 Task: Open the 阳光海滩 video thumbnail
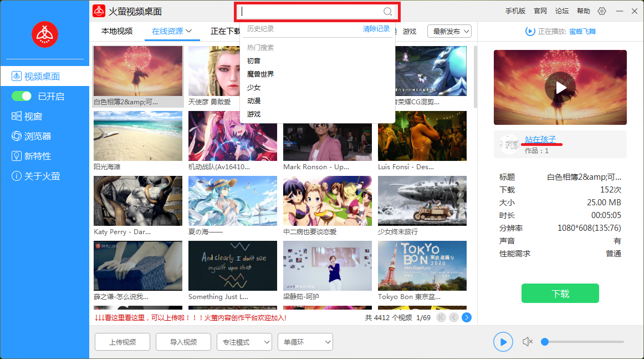(138, 136)
